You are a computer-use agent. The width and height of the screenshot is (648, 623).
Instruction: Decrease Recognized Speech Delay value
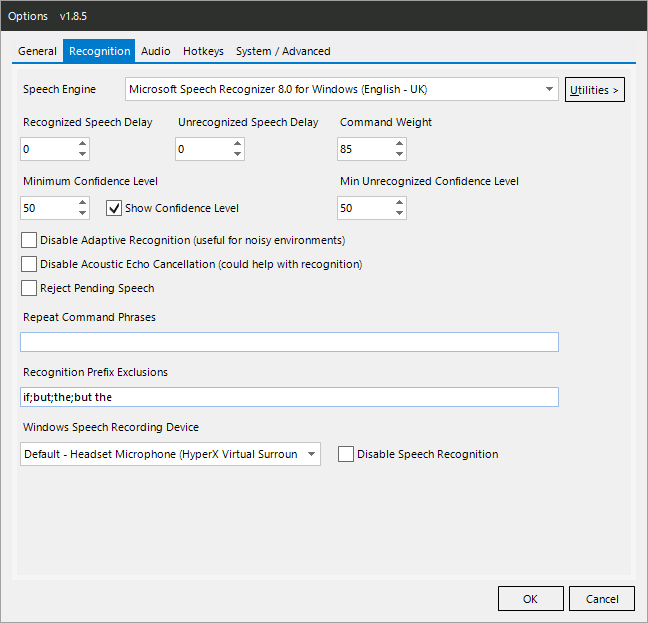83,154
